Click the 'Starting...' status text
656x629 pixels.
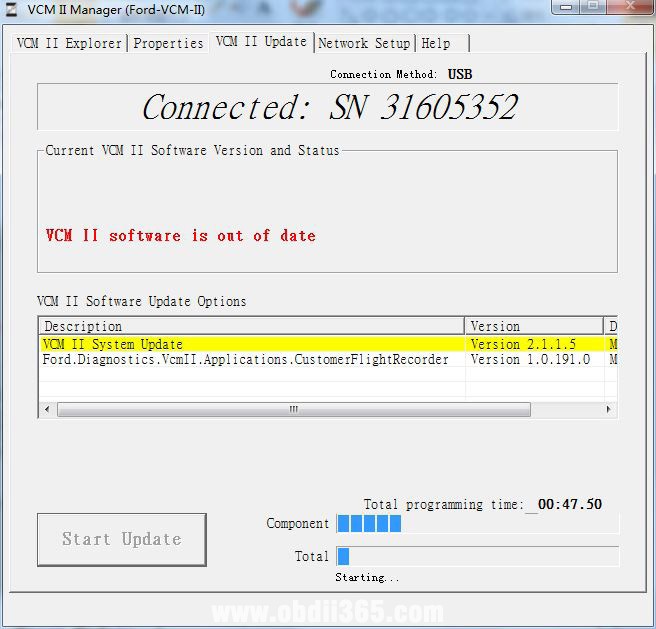pyautogui.click(x=367, y=578)
